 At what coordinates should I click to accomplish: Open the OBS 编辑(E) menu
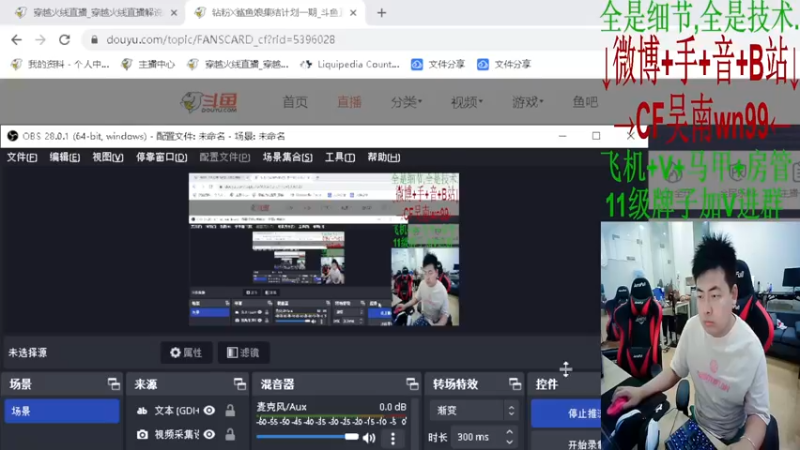pyautogui.click(x=65, y=157)
